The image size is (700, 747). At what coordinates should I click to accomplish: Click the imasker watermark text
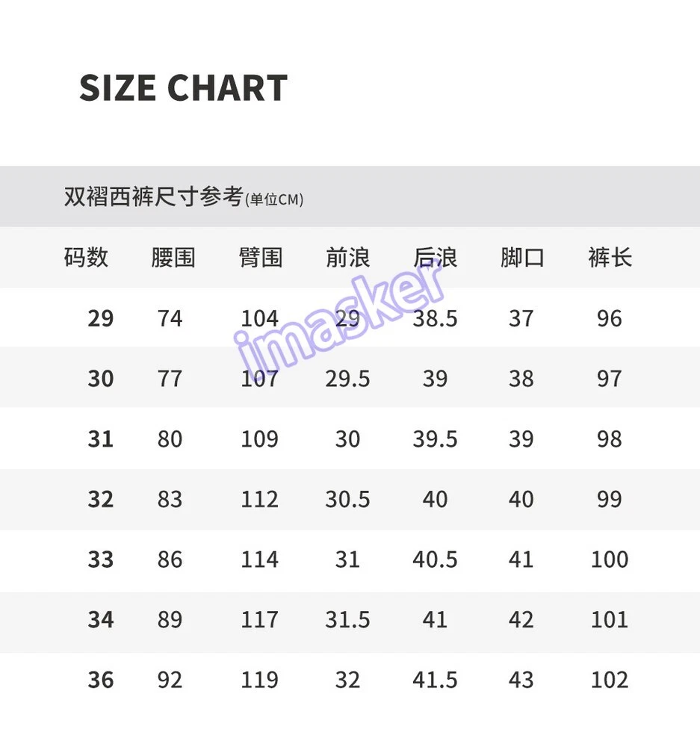[340, 317]
